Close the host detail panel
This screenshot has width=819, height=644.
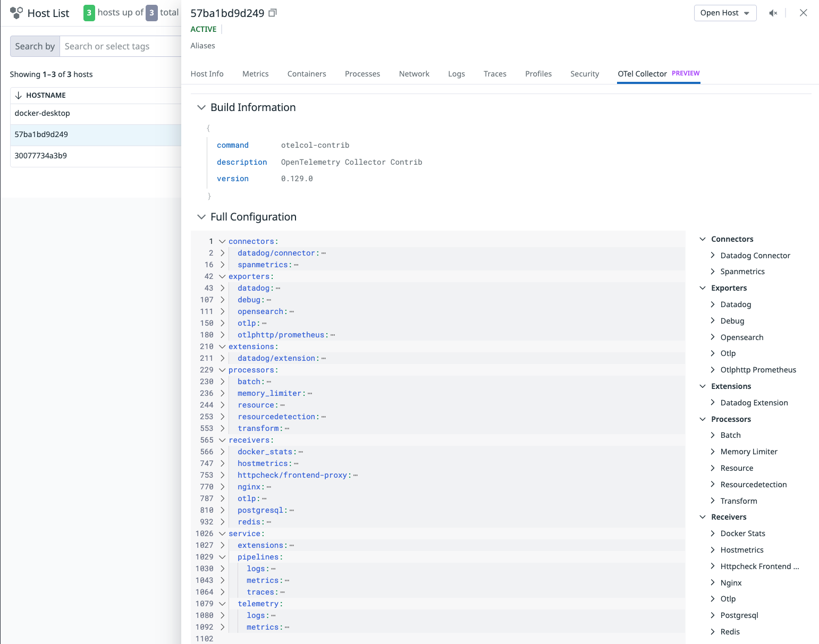coord(804,13)
